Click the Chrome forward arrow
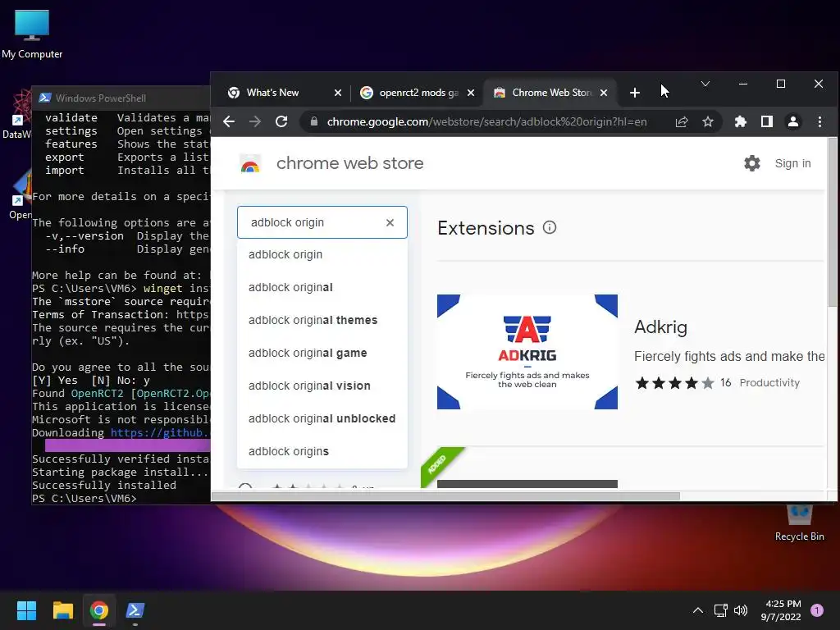 (x=255, y=121)
